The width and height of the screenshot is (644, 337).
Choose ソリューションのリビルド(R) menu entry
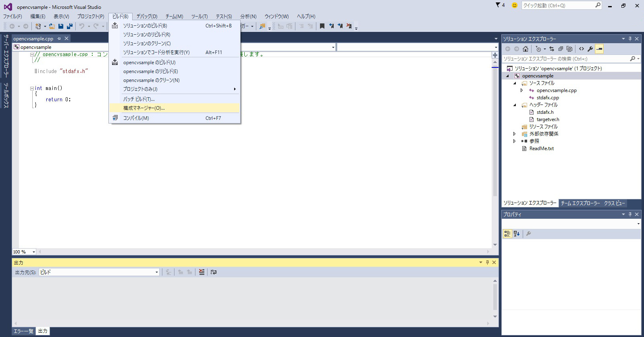click(x=147, y=35)
